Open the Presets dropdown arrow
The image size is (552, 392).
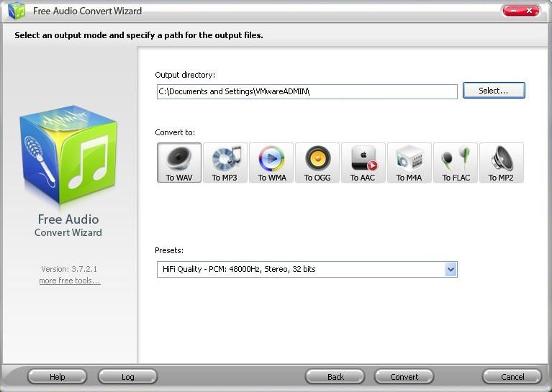click(451, 270)
